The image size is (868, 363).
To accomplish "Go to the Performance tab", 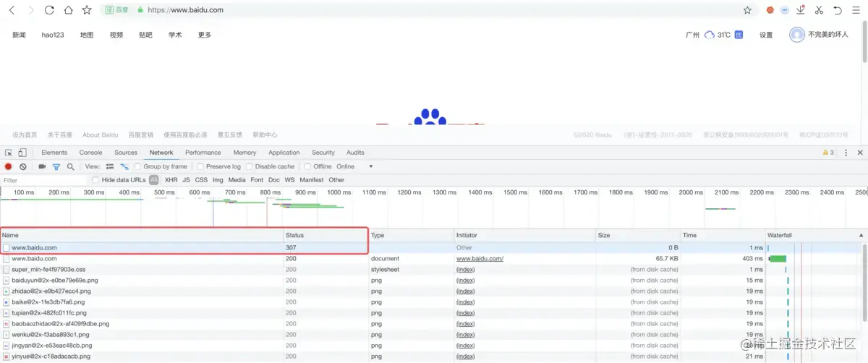I will click(x=203, y=153).
